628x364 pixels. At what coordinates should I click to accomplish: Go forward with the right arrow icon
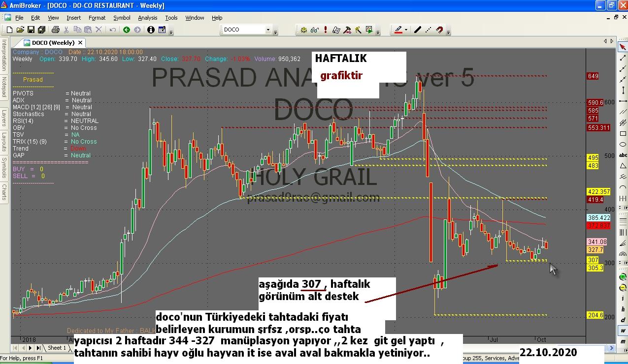point(137,30)
